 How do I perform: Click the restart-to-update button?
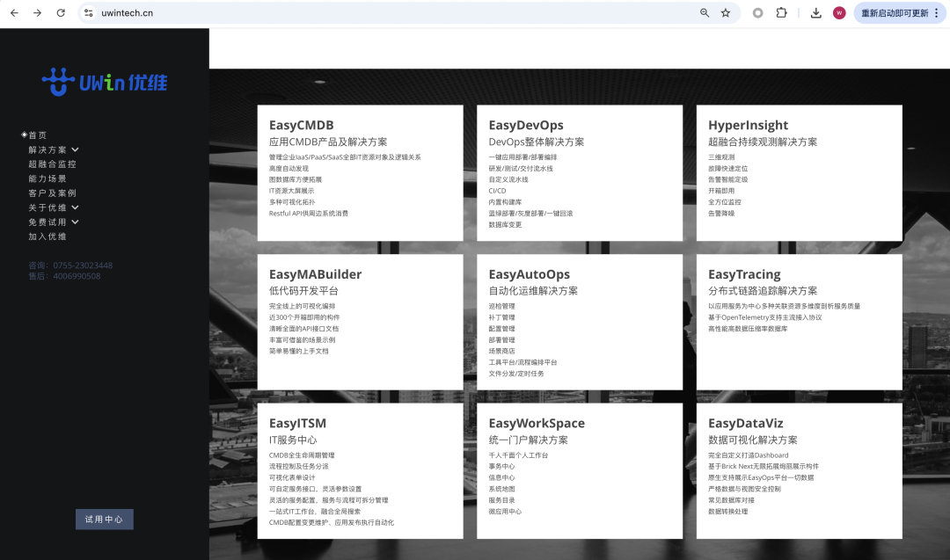tap(894, 12)
